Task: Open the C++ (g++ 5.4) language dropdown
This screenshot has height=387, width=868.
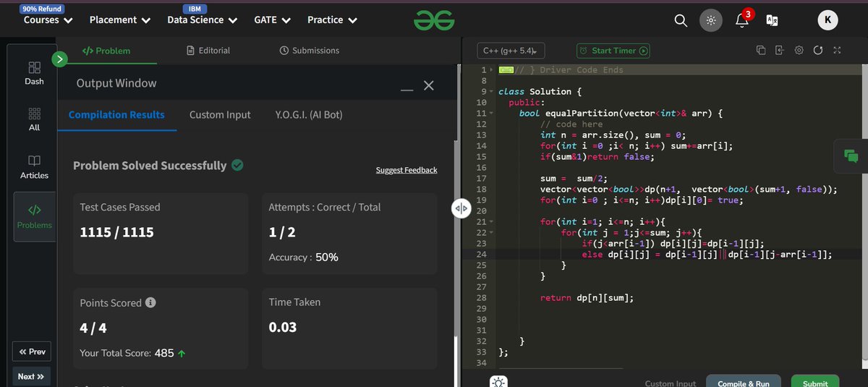Action: click(511, 51)
